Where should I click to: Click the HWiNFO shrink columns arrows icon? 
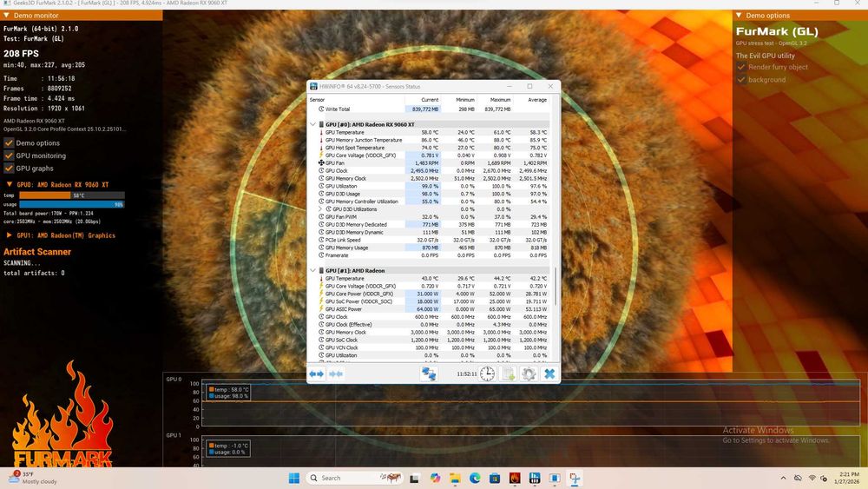pyautogui.click(x=335, y=373)
